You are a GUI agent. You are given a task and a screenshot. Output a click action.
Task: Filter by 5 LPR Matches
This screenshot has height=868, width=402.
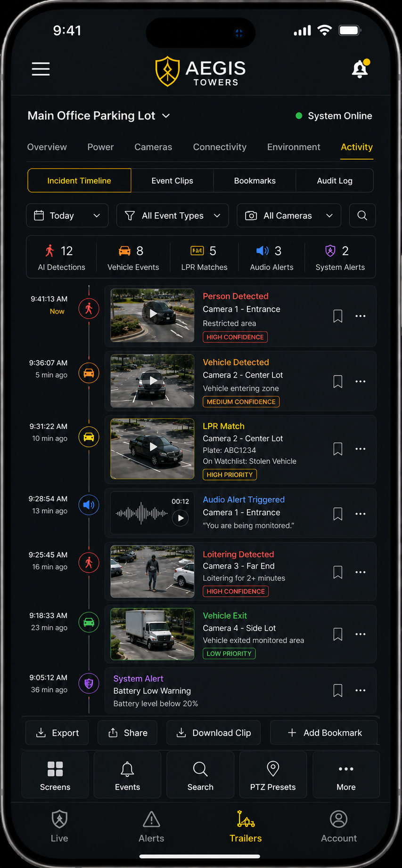[204, 257]
